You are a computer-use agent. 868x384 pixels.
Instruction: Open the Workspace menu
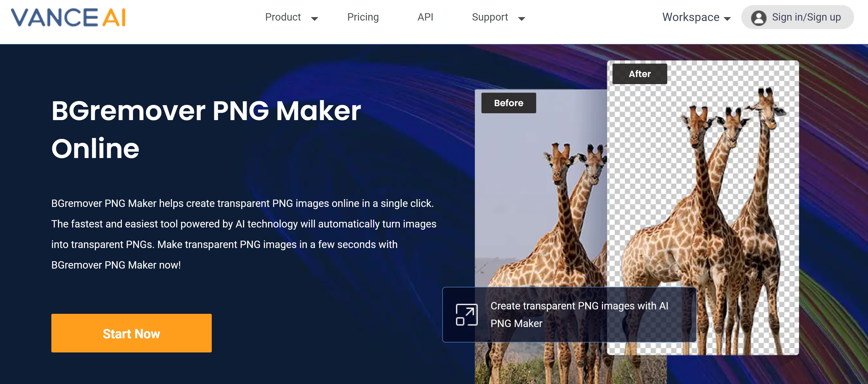click(x=691, y=17)
